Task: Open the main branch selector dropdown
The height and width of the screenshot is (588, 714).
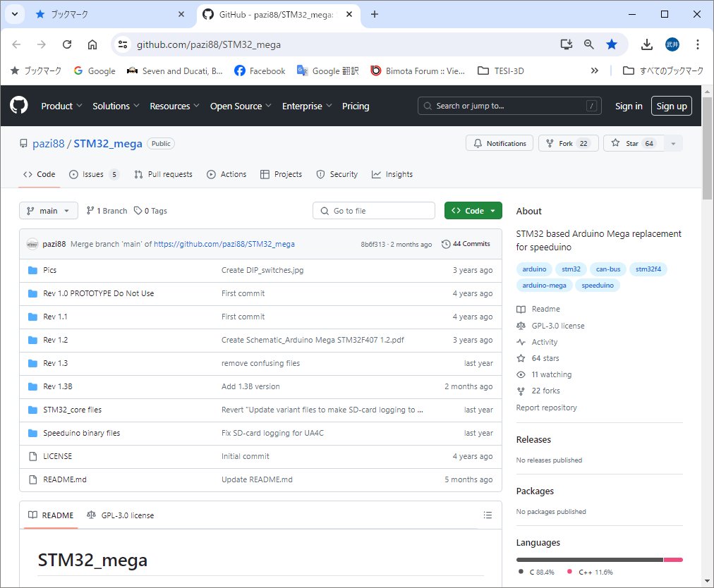Action: (x=48, y=211)
